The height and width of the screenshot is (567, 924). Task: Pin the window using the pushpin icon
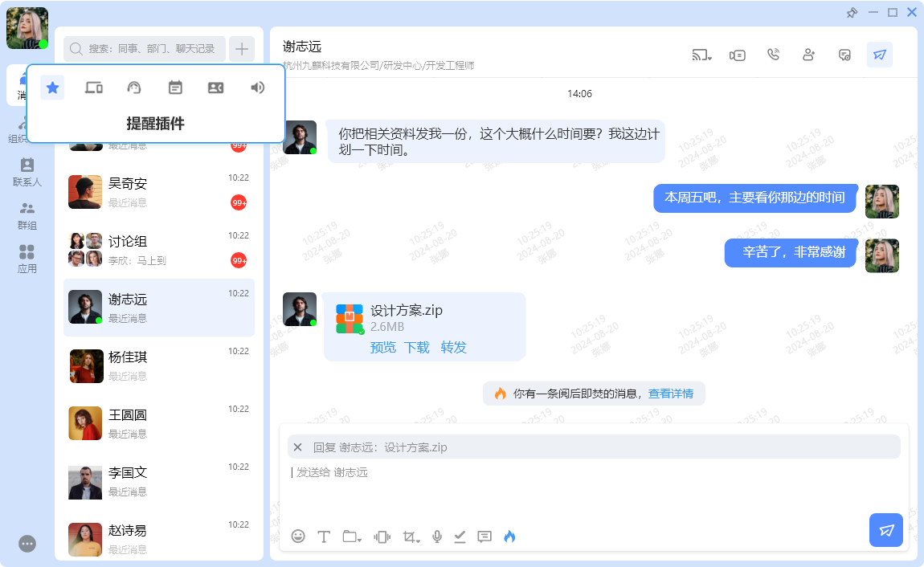pos(852,12)
